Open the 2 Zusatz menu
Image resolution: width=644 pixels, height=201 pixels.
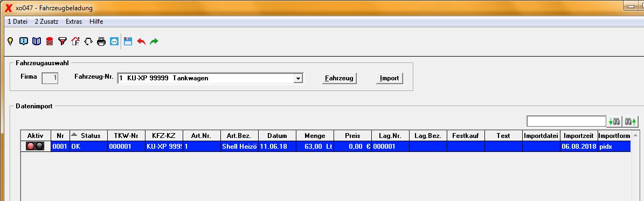46,22
